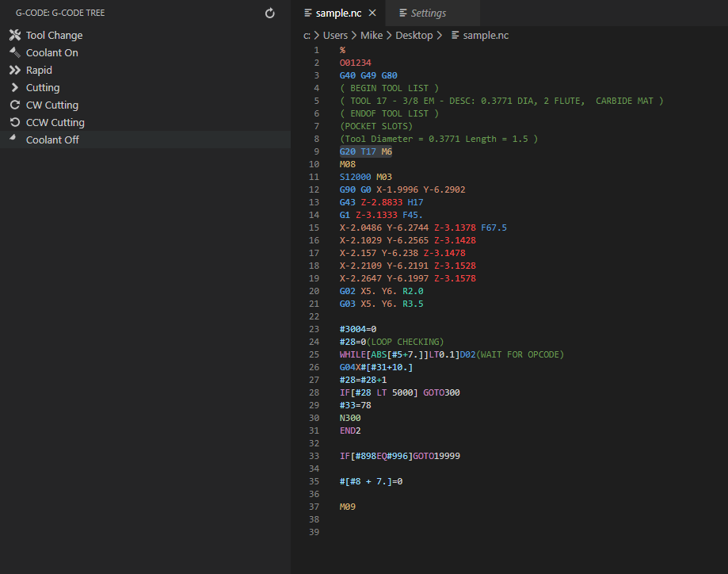Screen dimensions: 728x574
Task: Click the Coolant On icon
Action: click(x=14, y=52)
